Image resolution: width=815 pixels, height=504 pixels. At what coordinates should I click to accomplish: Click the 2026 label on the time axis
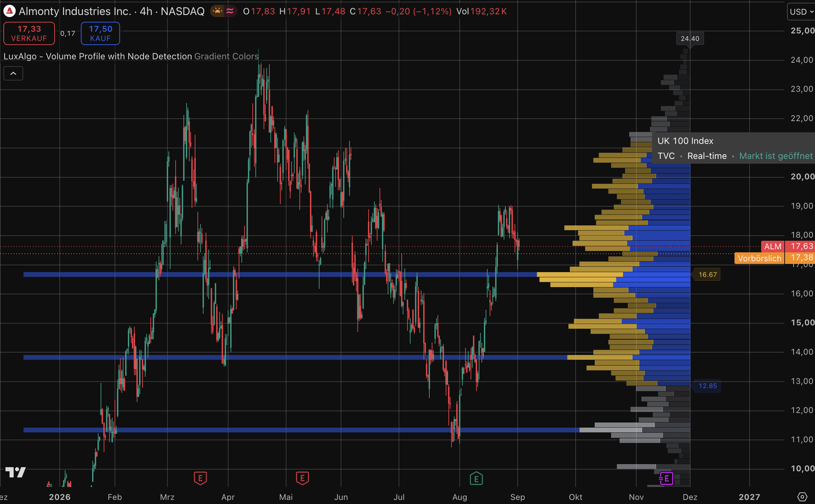point(60,497)
